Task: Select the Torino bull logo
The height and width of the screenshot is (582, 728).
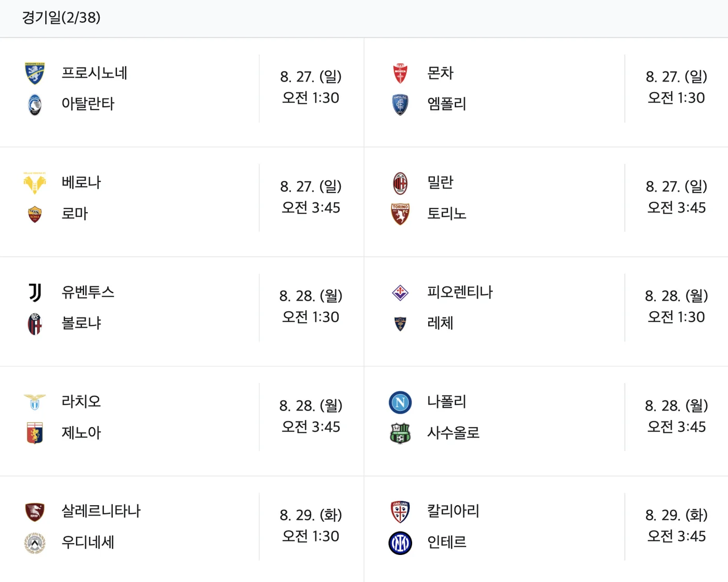Action: tap(400, 214)
